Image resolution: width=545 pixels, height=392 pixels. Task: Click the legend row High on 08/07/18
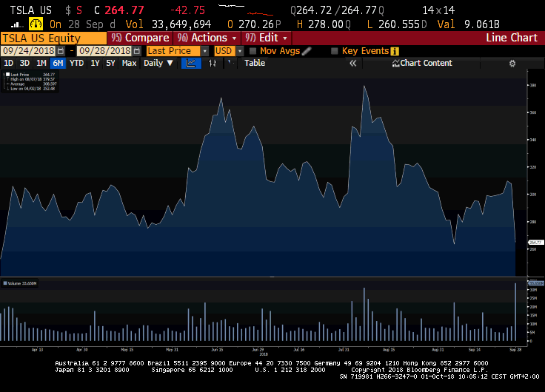pos(32,79)
